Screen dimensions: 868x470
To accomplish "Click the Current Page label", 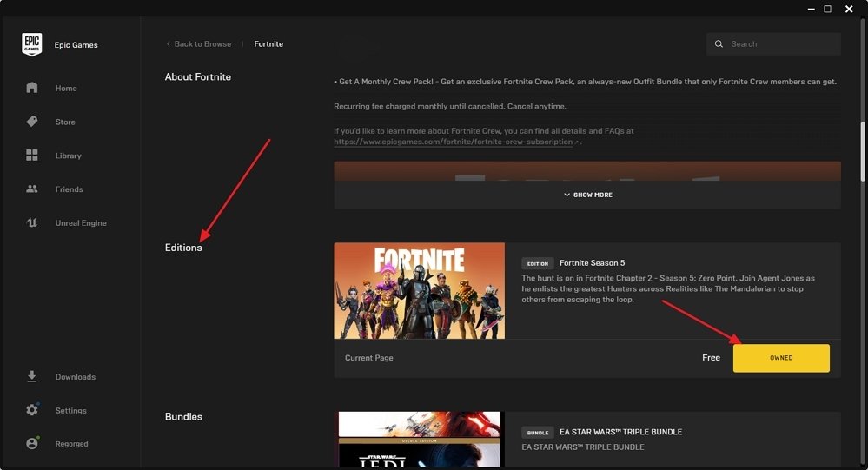I will [x=368, y=358].
